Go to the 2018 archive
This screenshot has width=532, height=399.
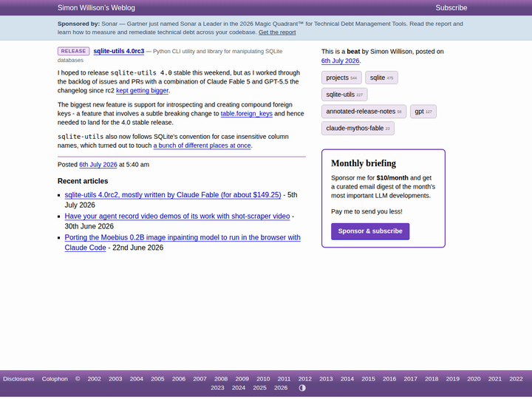(432, 379)
